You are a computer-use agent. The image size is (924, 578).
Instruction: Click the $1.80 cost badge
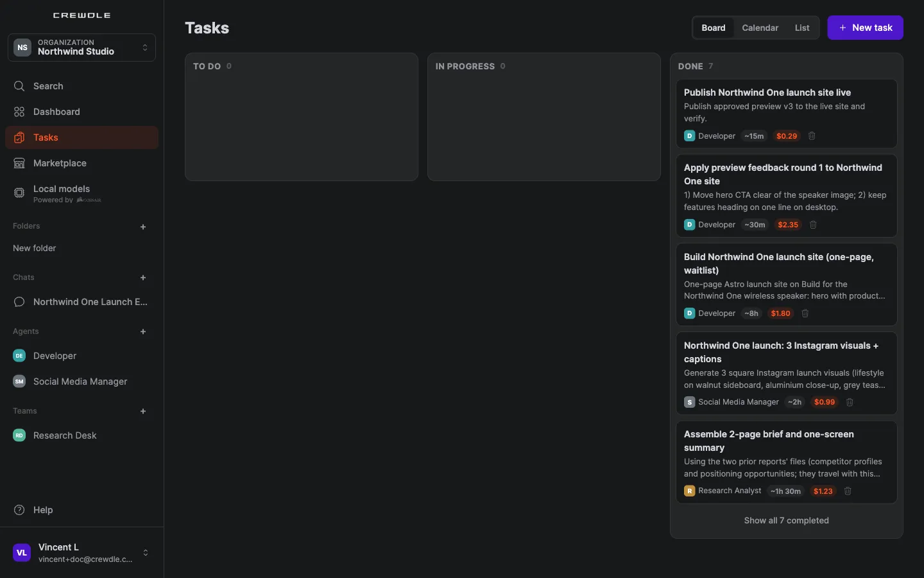click(780, 313)
